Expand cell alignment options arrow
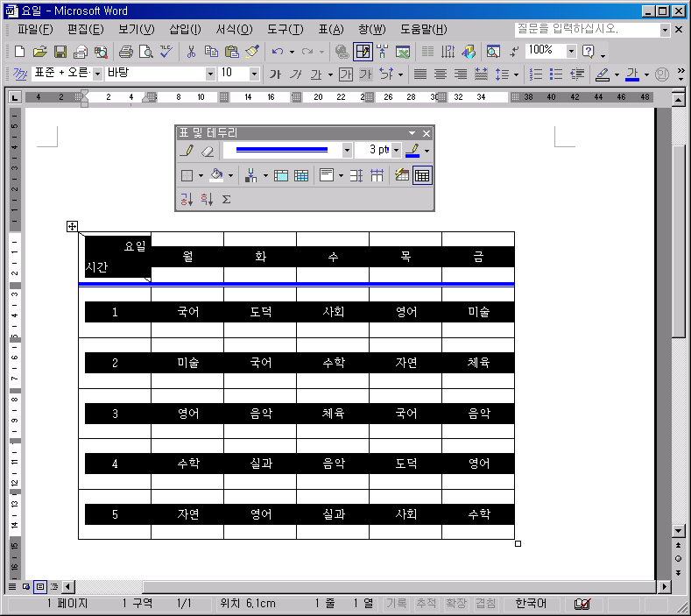This screenshot has width=691, height=616. pyautogui.click(x=341, y=176)
